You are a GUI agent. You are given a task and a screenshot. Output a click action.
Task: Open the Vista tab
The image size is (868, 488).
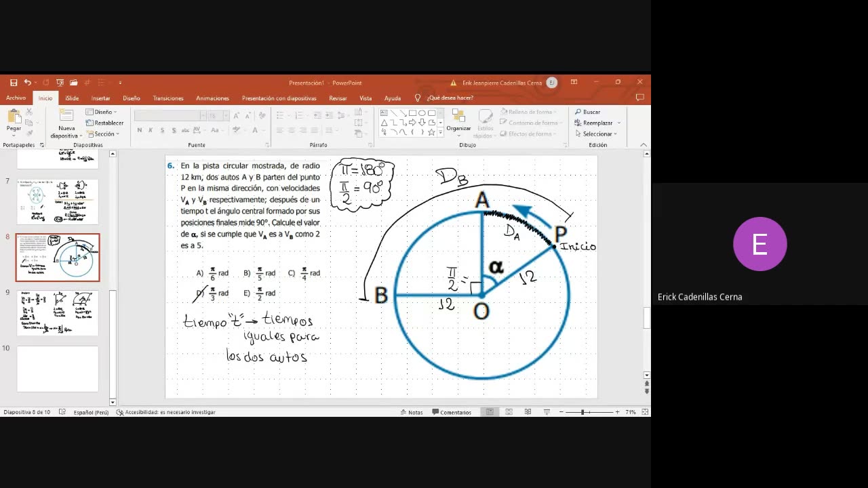366,98
